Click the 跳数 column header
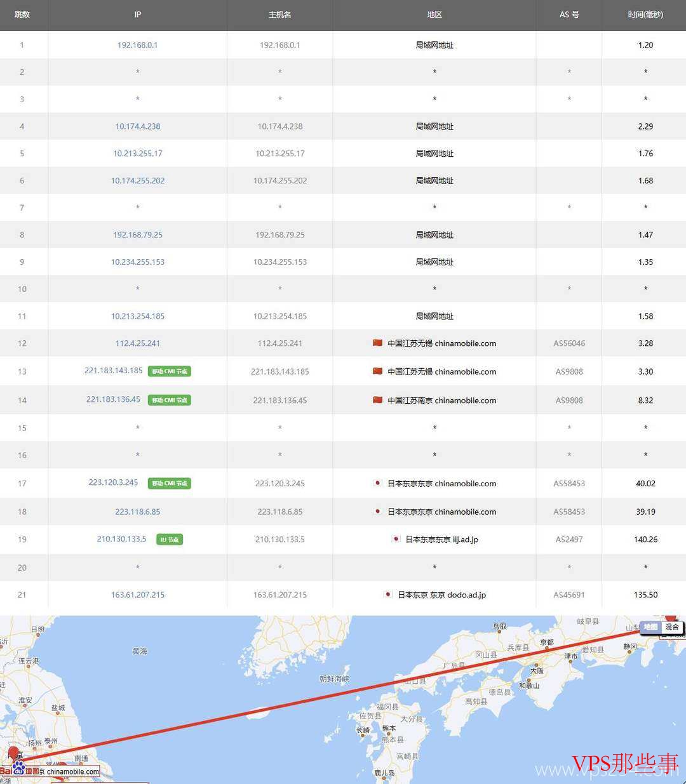The image size is (686, 784). [x=22, y=14]
